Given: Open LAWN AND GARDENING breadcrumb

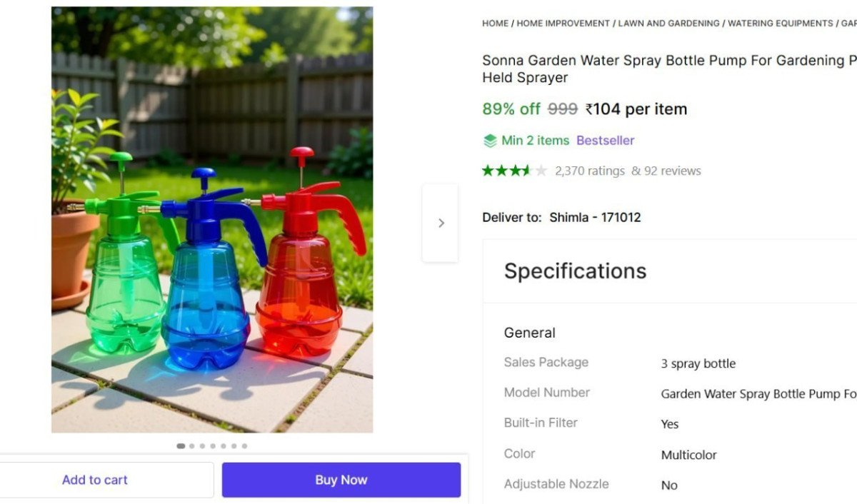Looking at the screenshot, I should pyautogui.click(x=668, y=24).
